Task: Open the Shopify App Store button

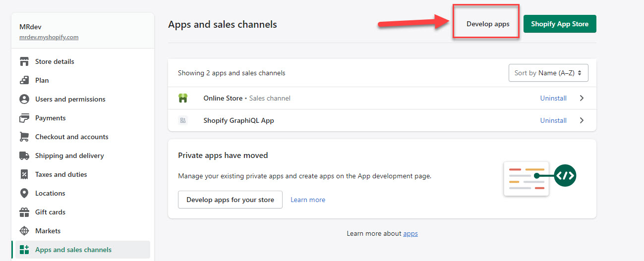Action: (560, 24)
